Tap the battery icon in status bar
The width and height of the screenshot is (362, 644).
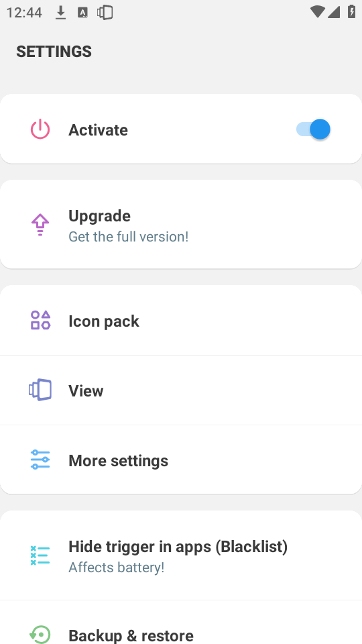pyautogui.click(x=351, y=11)
